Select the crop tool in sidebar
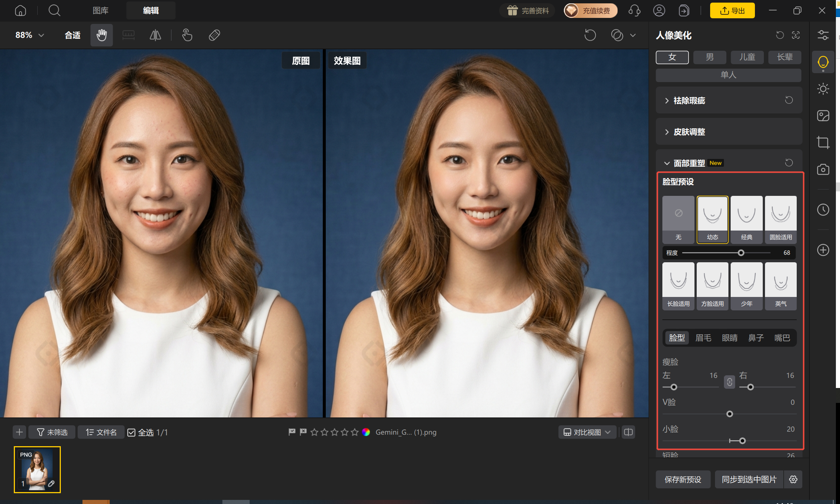The width and height of the screenshot is (840, 504). (x=823, y=143)
